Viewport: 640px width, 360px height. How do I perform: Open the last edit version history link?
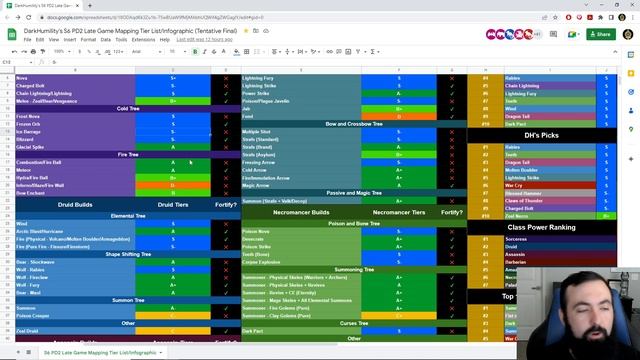[204, 40]
